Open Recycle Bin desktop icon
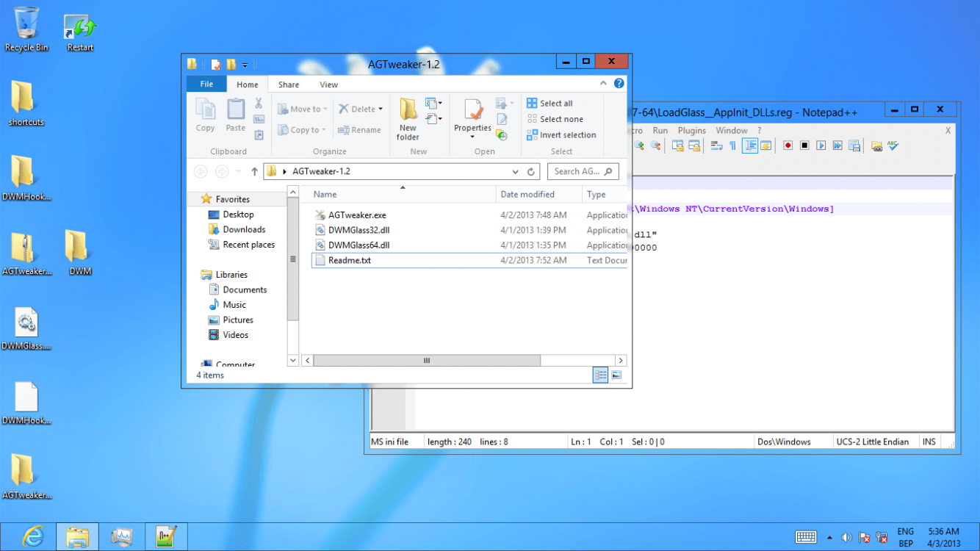 click(26, 29)
